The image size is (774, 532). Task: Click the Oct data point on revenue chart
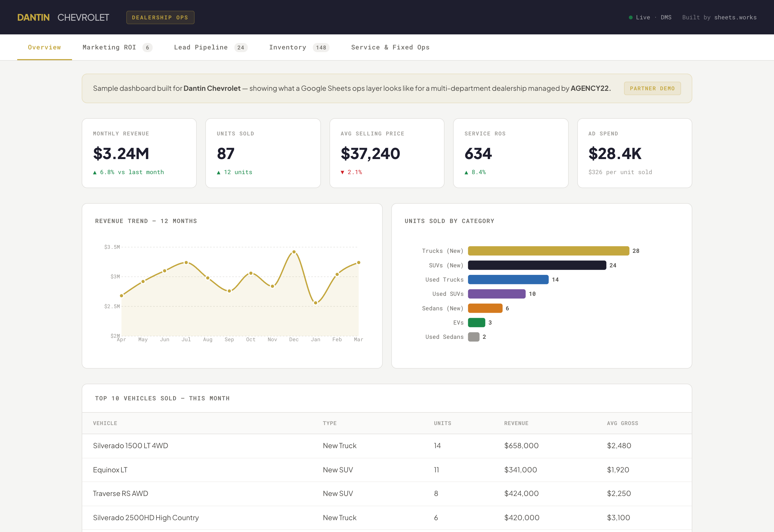tap(251, 273)
